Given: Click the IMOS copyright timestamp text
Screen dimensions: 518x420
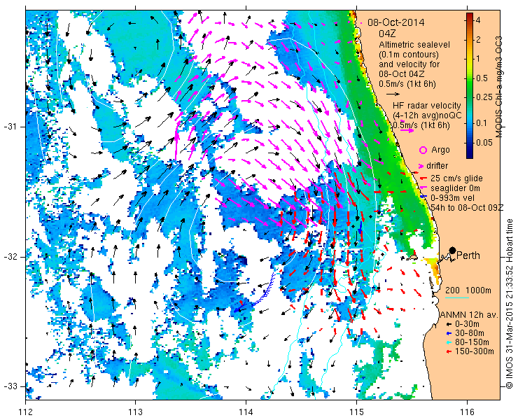Looking at the screenshot, I should [x=509, y=304].
